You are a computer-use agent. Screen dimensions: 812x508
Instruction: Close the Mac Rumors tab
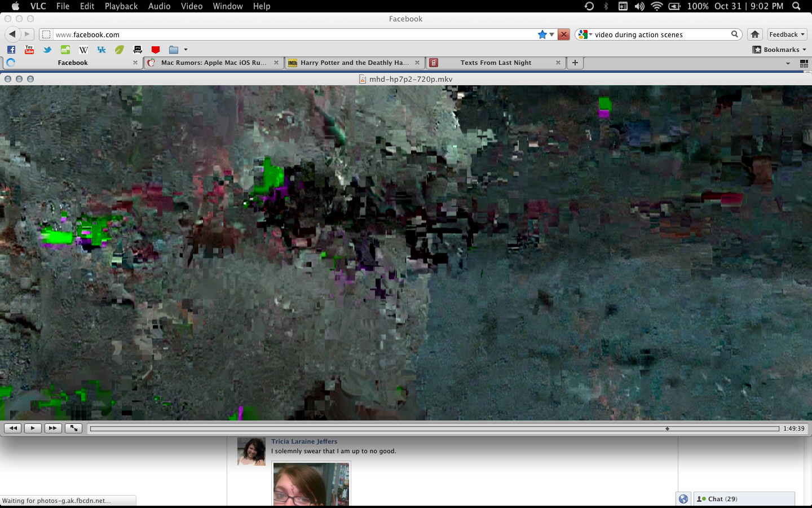276,63
